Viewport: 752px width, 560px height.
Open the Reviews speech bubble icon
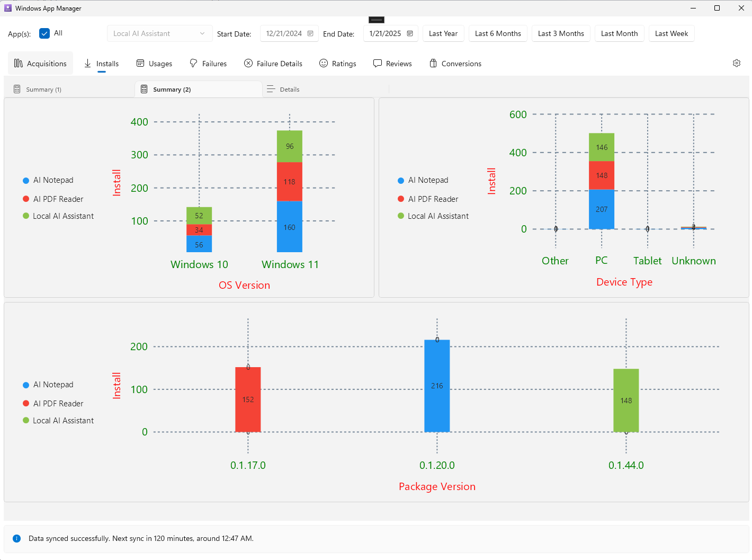click(x=378, y=63)
